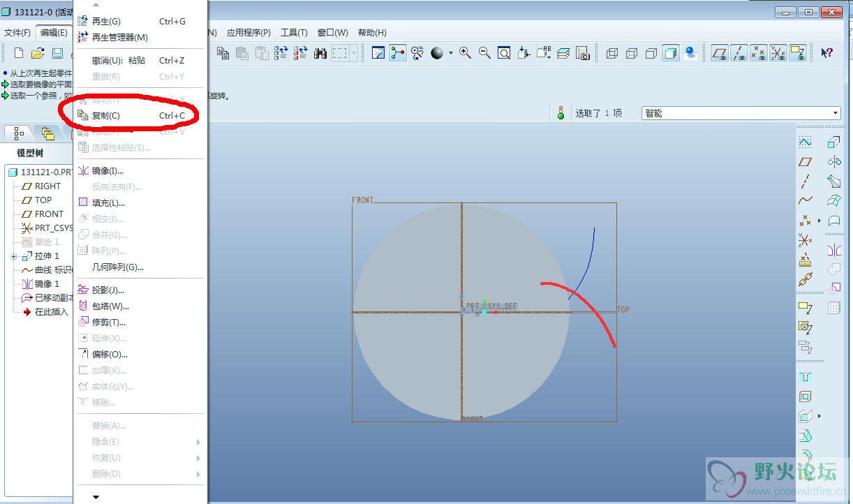Expand the 隐含(E) submenu arrow
The image size is (853, 504).
[x=198, y=442]
